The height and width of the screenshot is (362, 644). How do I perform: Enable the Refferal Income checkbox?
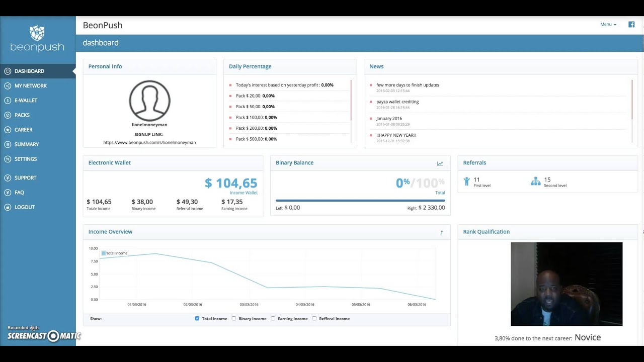(x=314, y=318)
